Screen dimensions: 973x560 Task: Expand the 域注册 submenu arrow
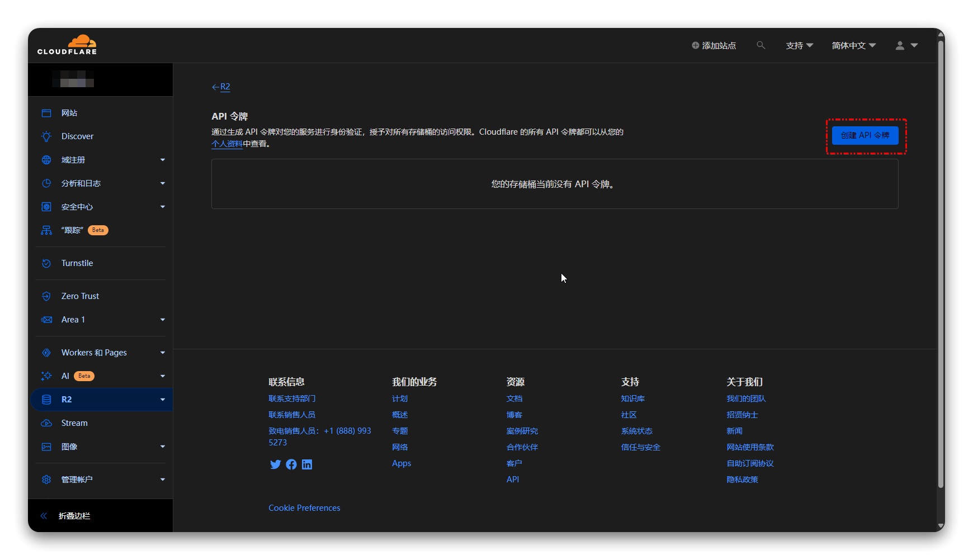(163, 160)
